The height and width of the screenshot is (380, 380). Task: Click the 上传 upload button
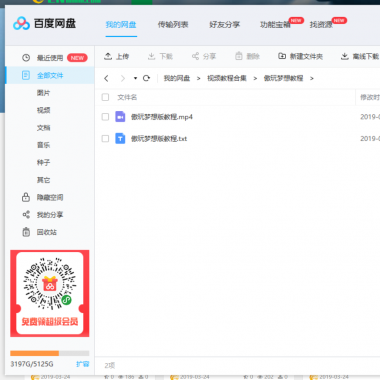point(117,56)
